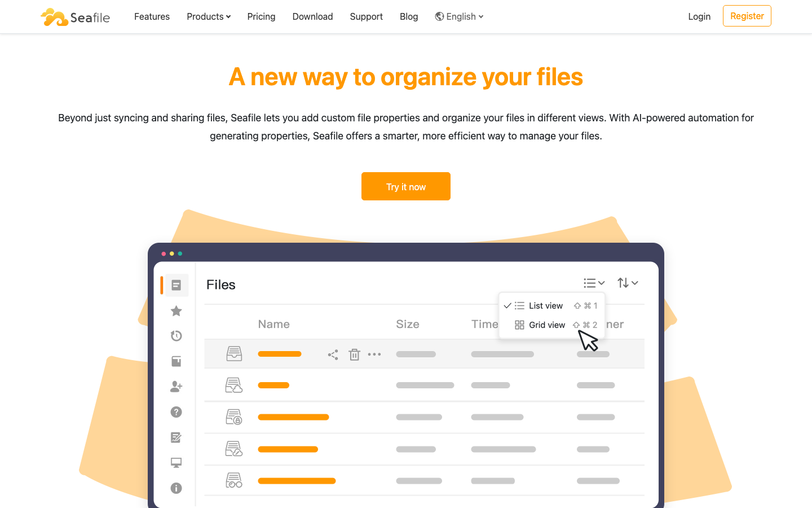Open the three-dot more options icon
This screenshot has height=508, width=812.
374,354
